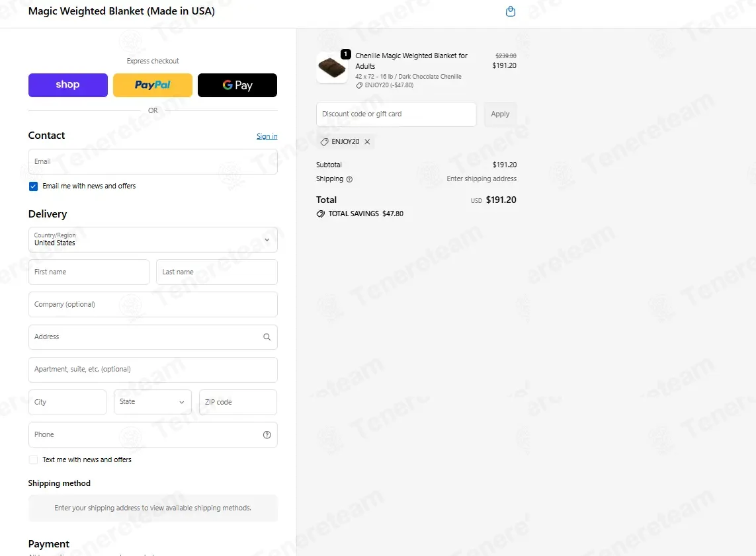Follow the Sign in link
This screenshot has width=756, height=556.
pyautogui.click(x=267, y=136)
